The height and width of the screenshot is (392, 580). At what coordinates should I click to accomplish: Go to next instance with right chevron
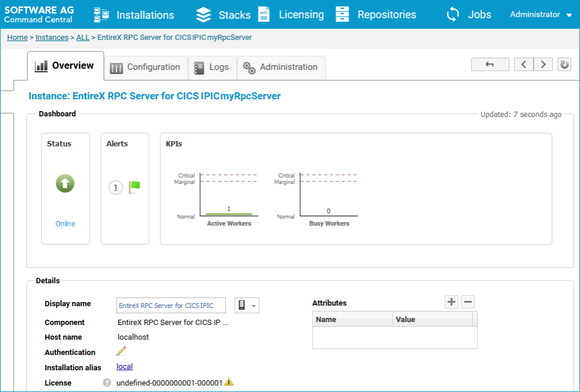(x=543, y=64)
